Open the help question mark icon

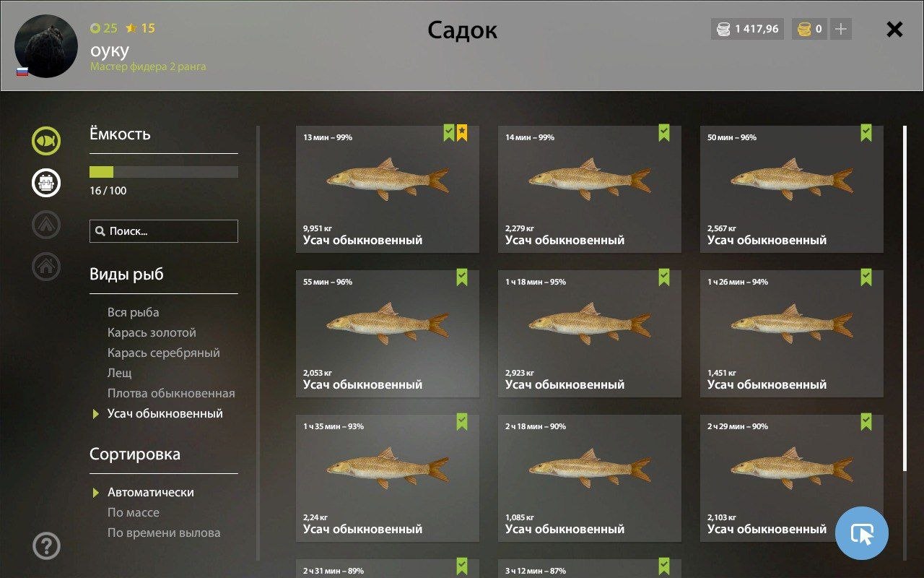pyautogui.click(x=46, y=545)
